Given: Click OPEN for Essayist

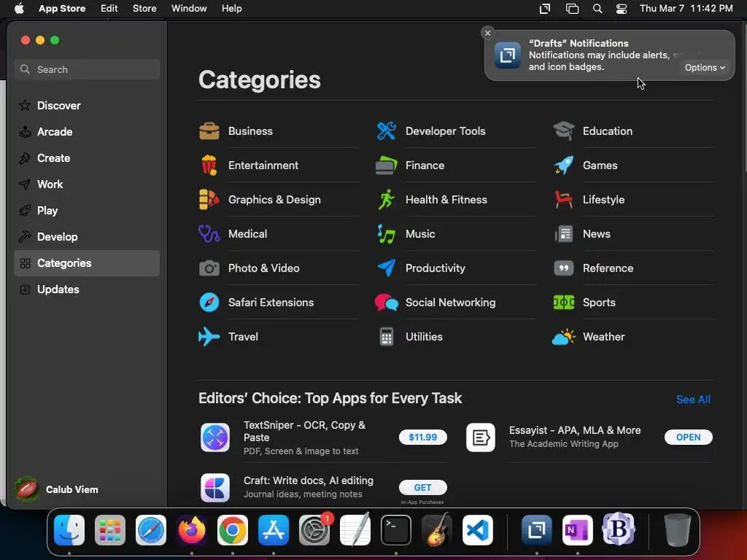Looking at the screenshot, I should pos(688,437).
